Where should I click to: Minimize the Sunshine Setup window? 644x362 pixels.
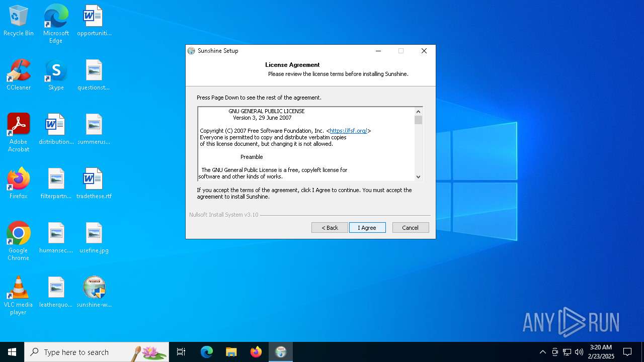click(378, 51)
